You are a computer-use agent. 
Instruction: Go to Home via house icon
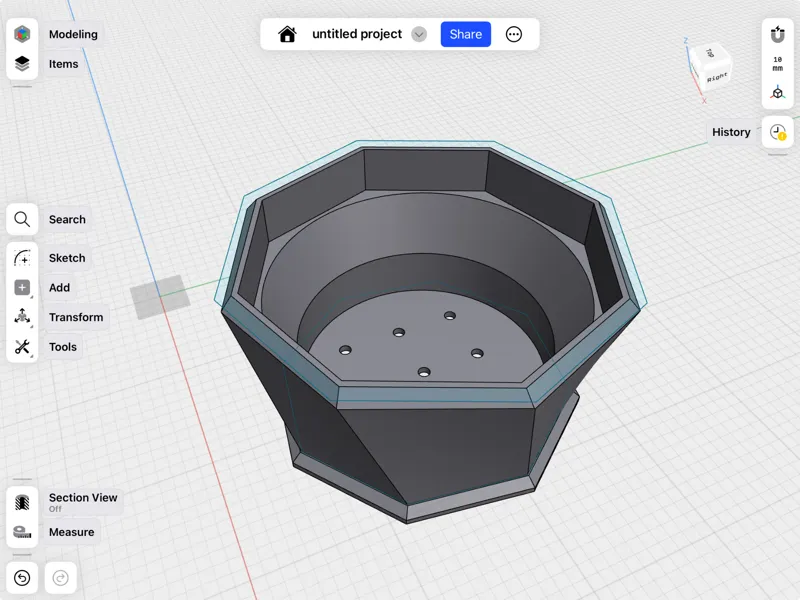click(287, 34)
